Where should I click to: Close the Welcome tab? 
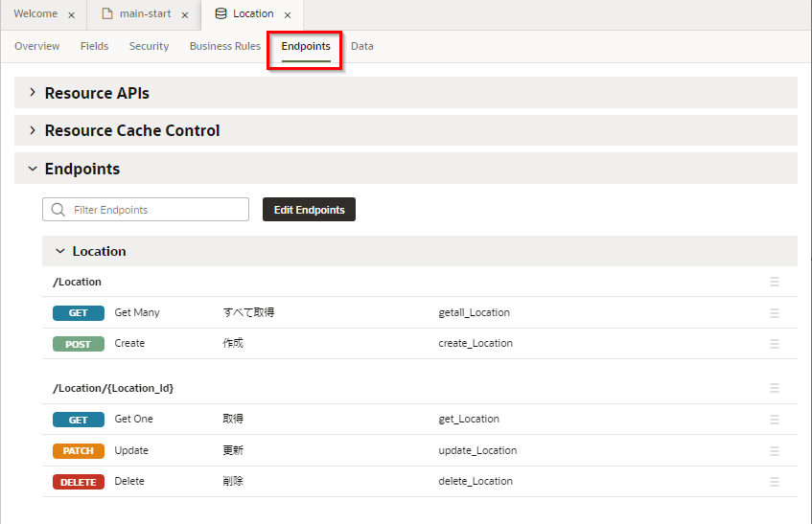point(72,15)
